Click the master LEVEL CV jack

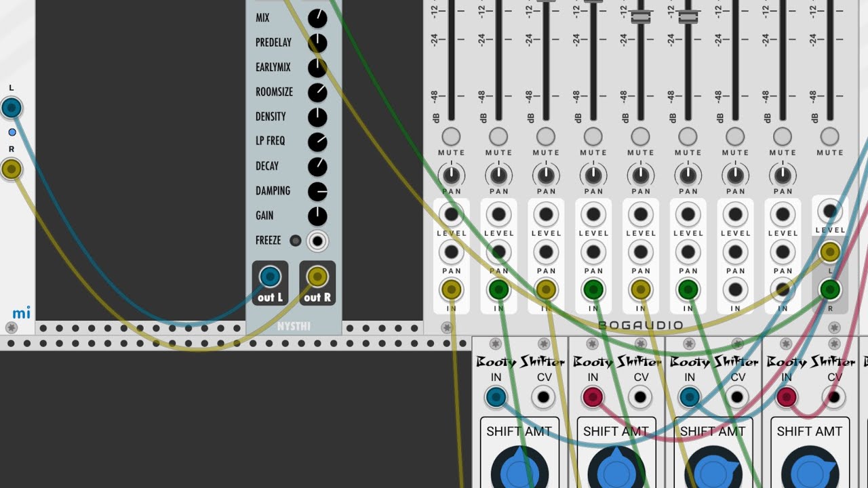tap(830, 211)
